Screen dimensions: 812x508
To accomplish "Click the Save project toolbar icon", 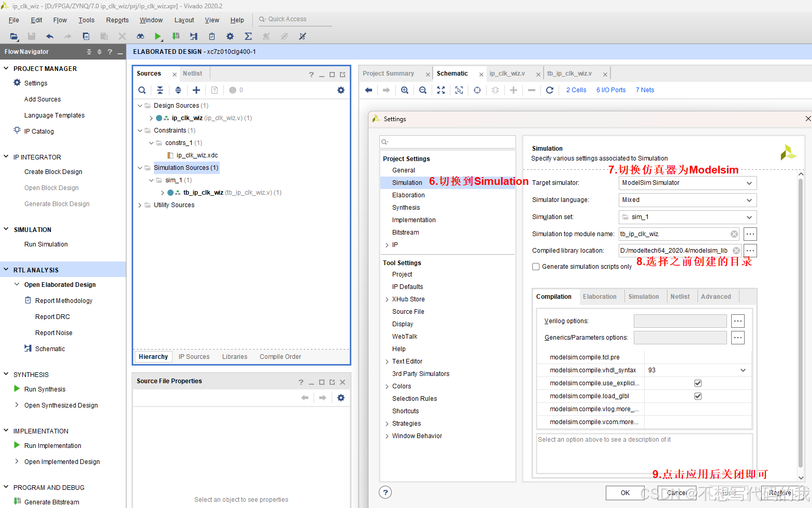I will pyautogui.click(x=32, y=36).
